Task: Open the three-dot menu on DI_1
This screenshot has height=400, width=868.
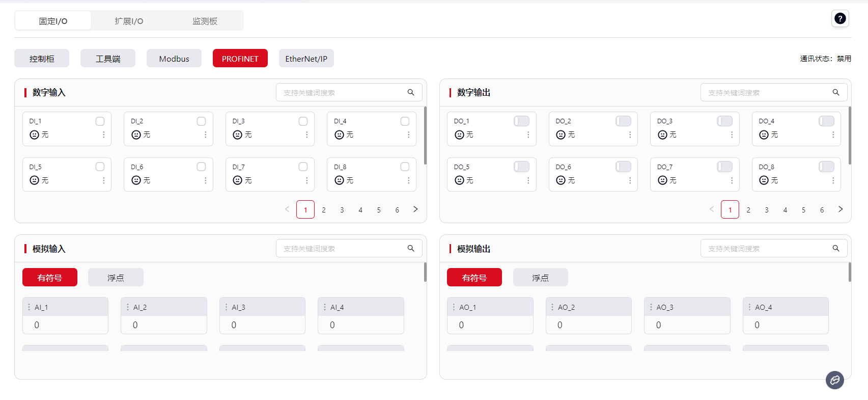Action: [x=104, y=135]
